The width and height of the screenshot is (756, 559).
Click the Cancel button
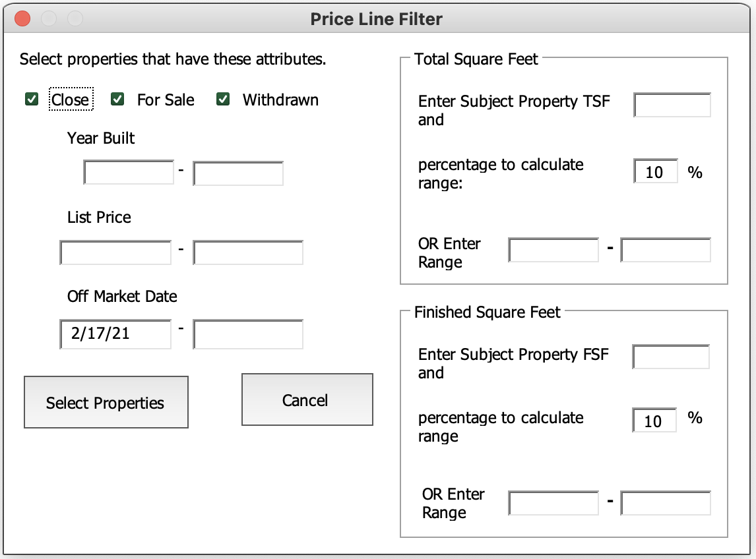point(307,400)
